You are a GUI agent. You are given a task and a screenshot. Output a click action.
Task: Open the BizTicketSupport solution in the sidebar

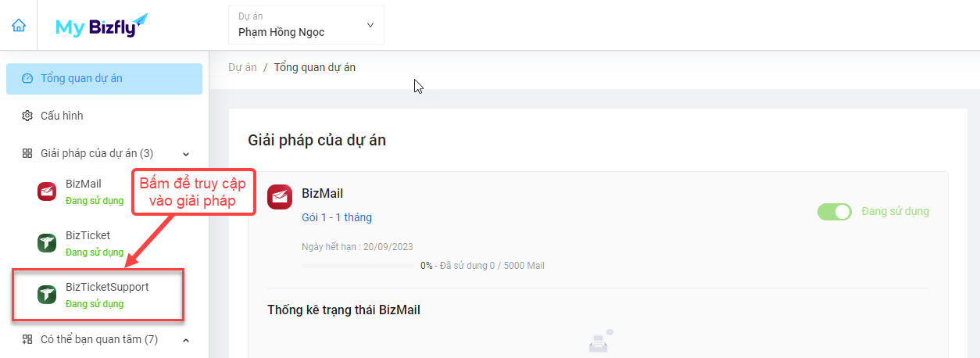[98, 295]
